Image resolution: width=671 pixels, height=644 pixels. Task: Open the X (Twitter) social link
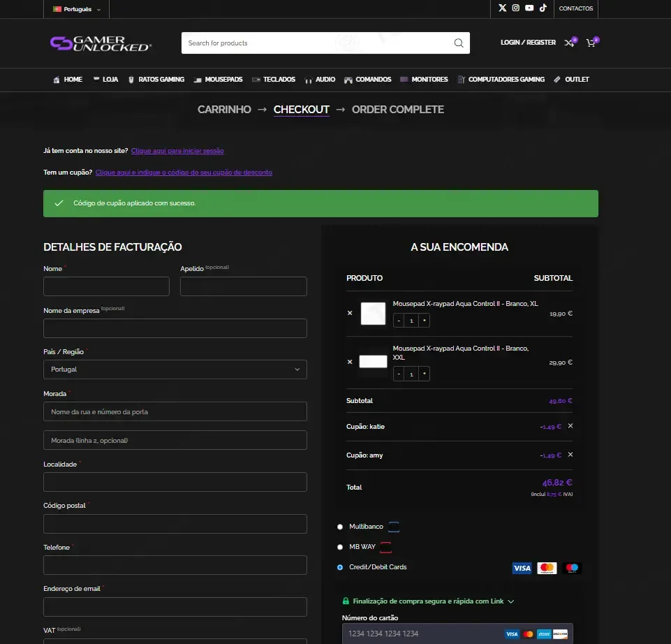[x=503, y=8]
